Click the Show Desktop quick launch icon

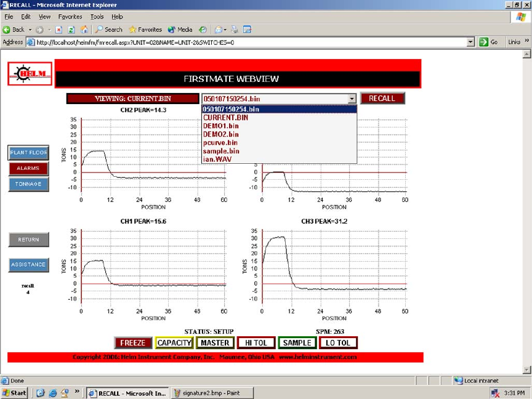coord(41,393)
